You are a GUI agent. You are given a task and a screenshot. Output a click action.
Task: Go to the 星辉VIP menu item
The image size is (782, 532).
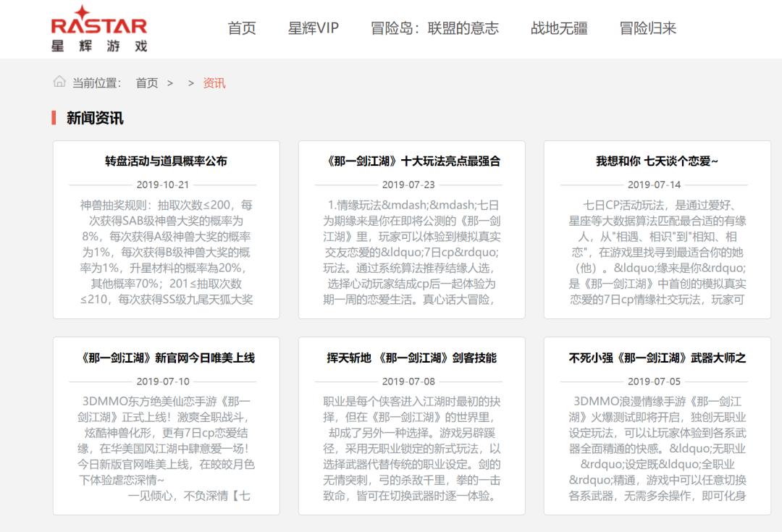point(313,28)
